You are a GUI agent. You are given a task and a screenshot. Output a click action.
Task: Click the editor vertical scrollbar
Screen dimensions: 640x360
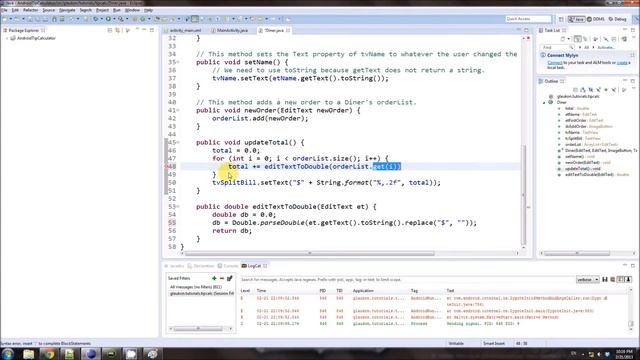tap(524, 196)
